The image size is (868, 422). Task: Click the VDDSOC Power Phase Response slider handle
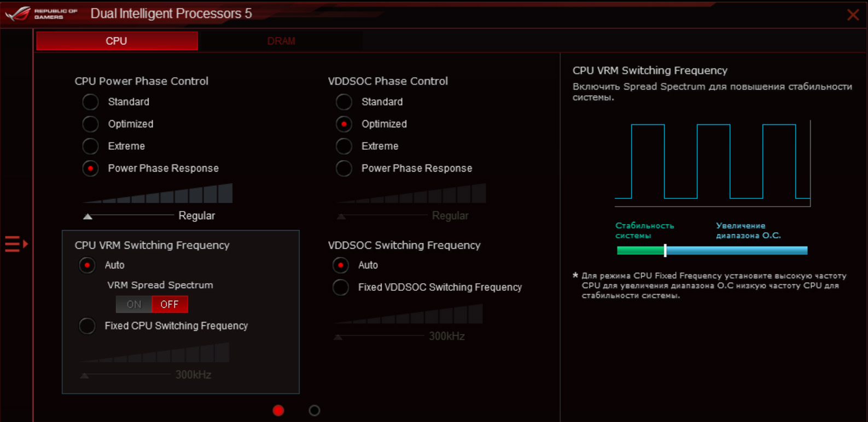point(341,216)
